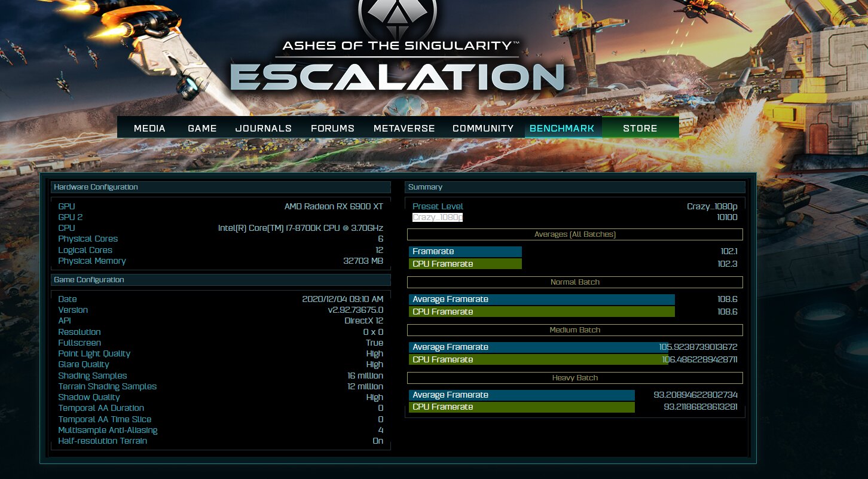This screenshot has height=479, width=868.
Task: Open the JOURNALS section
Action: point(263,128)
